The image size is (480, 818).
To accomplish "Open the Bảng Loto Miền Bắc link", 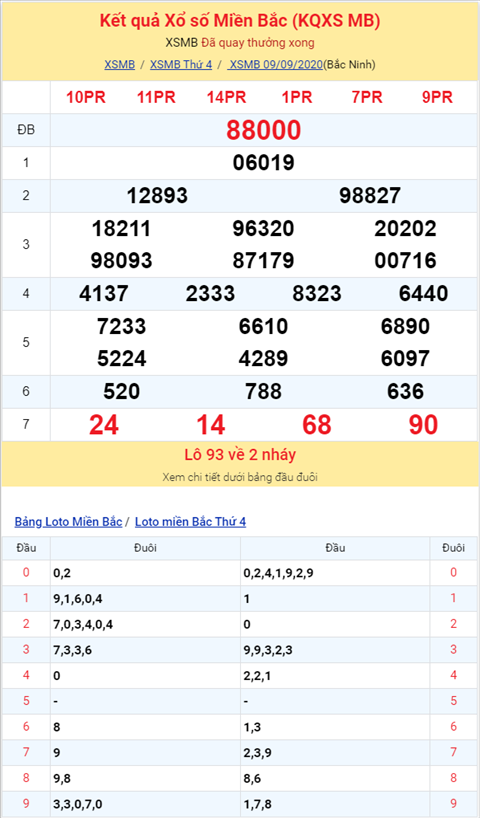I will click(68, 522).
